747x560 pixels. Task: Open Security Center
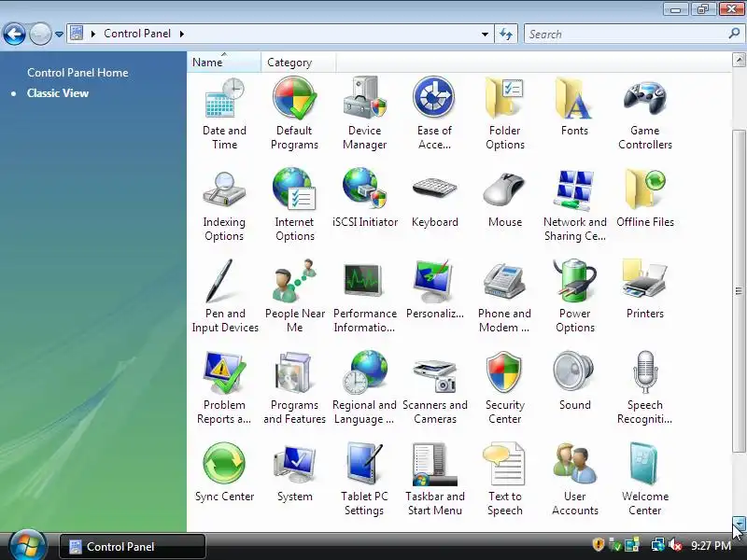pos(504,388)
